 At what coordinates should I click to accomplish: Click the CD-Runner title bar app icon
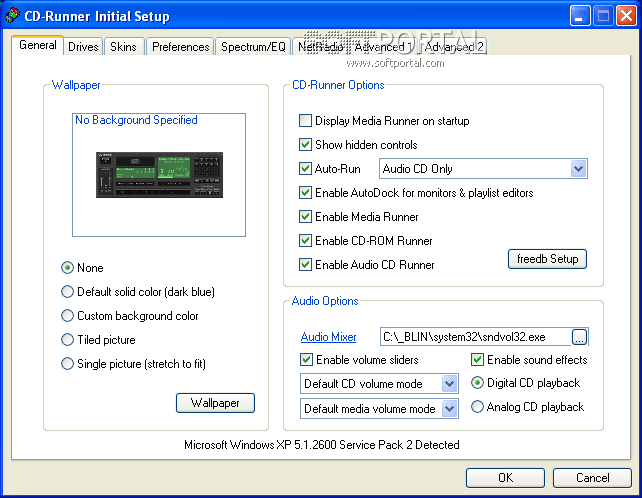click(12, 16)
